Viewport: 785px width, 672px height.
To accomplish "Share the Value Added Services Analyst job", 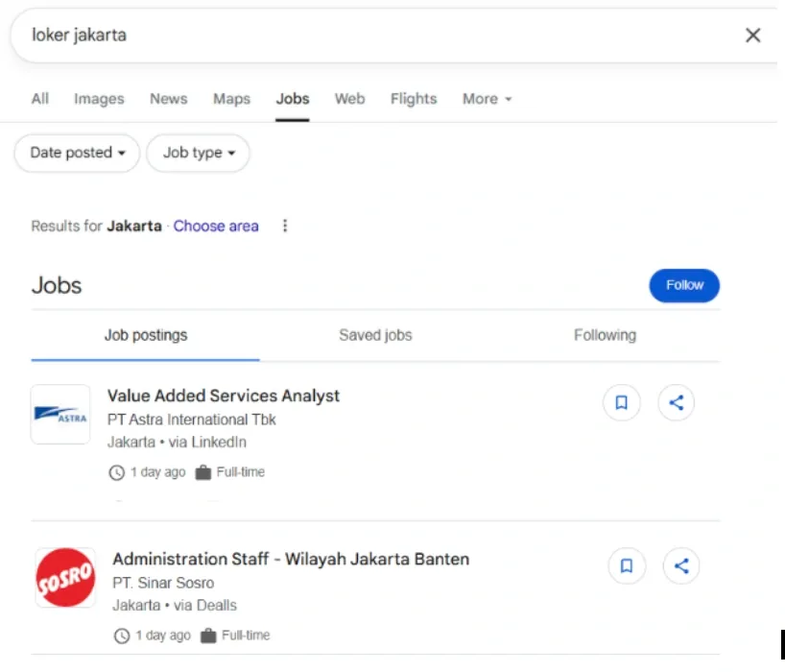I will coord(676,402).
